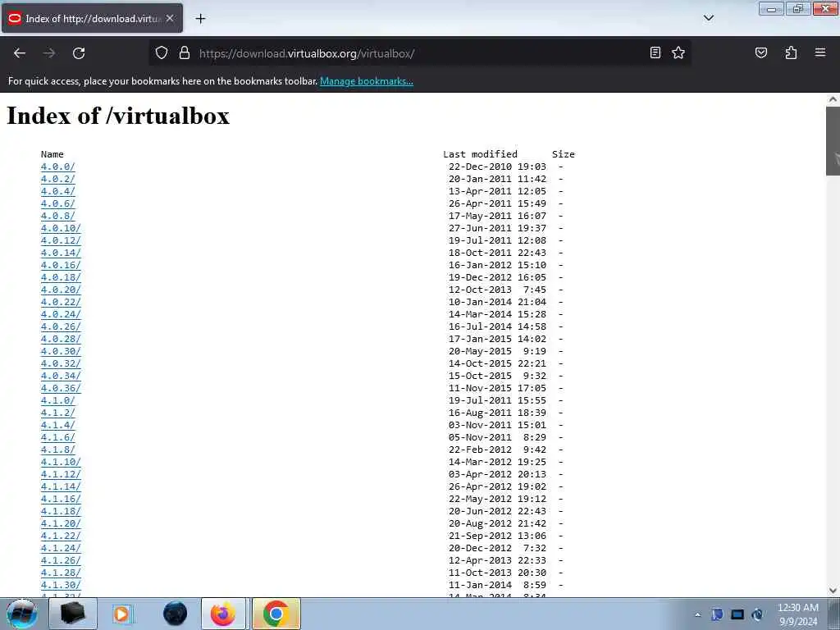Open the 4.0.14/ directory link

pos(61,253)
